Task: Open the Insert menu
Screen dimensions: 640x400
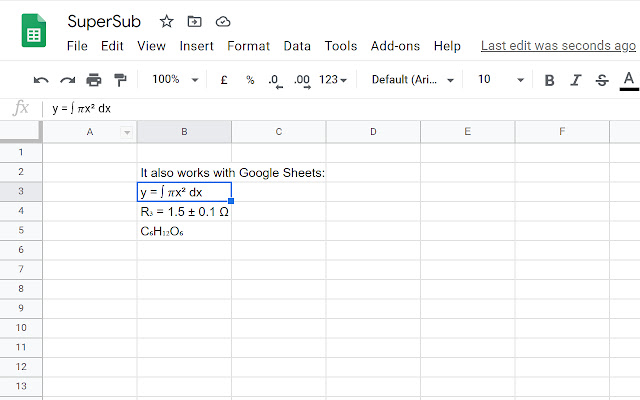Action: point(197,46)
